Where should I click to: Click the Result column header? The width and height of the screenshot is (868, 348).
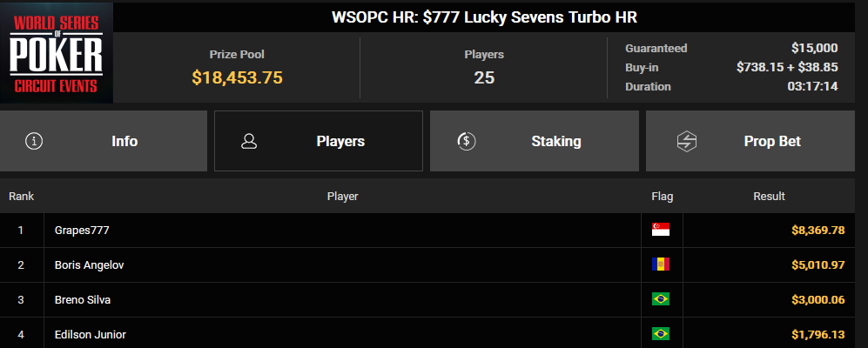click(769, 197)
